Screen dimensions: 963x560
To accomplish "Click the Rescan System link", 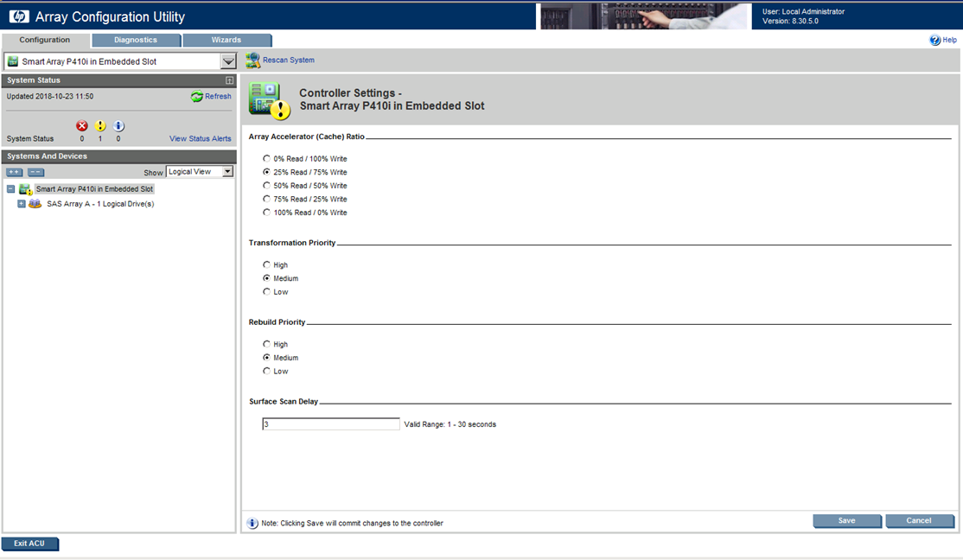I will tap(289, 60).
